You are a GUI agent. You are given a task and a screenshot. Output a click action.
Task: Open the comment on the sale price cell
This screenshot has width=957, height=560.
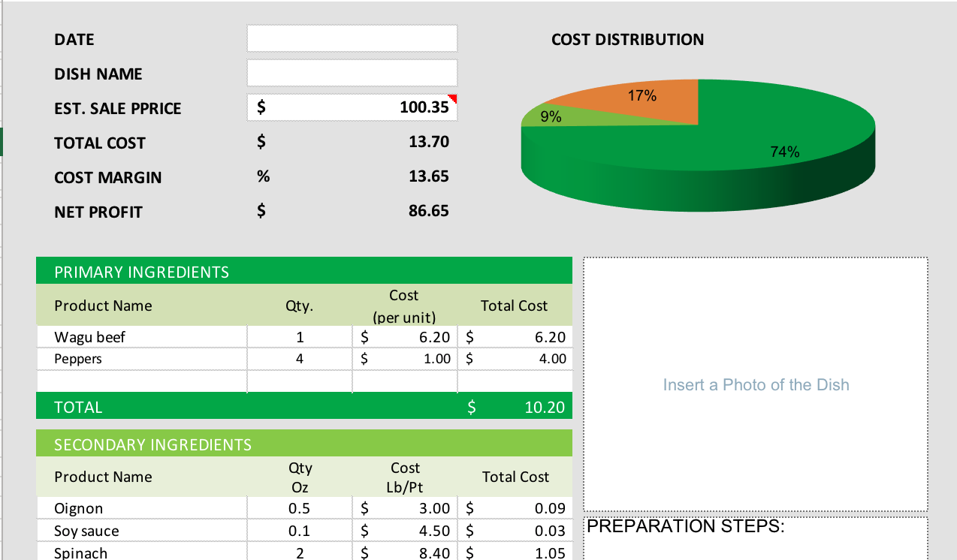(x=452, y=98)
